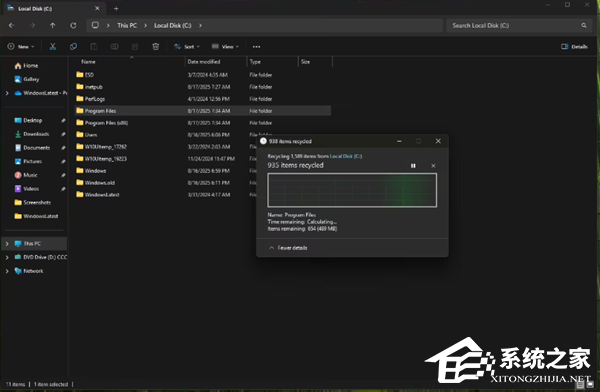Close the Local Disk (C:) tab
Viewport: 600px width, 392px height.
coord(97,8)
